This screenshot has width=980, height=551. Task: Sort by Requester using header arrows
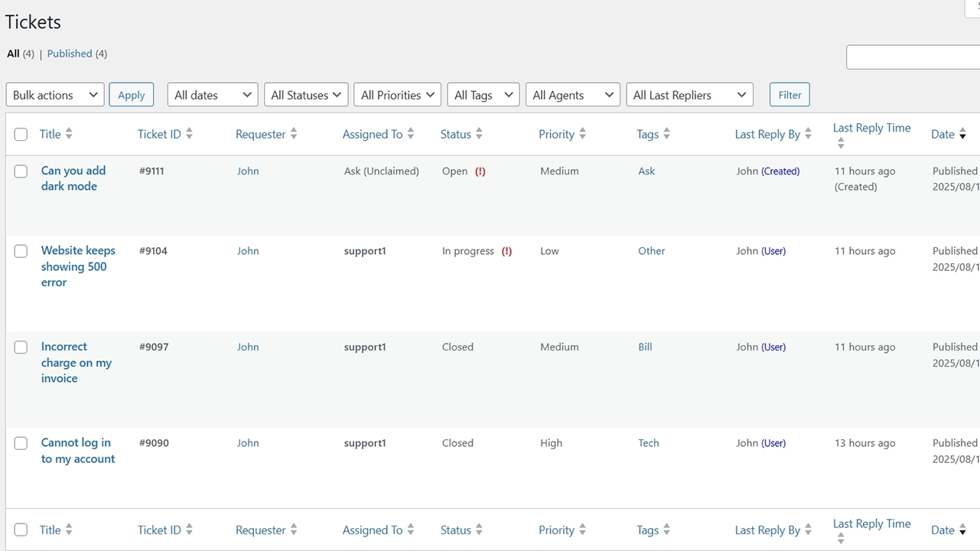click(x=294, y=134)
